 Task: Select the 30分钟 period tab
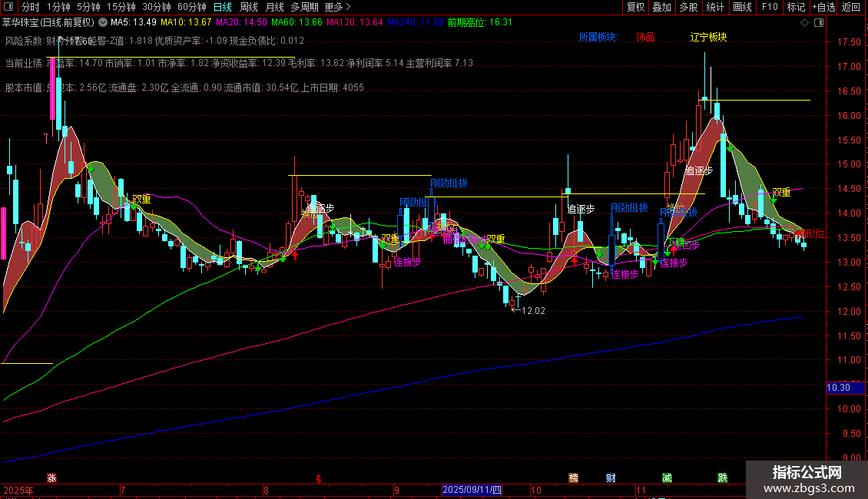pos(157,7)
